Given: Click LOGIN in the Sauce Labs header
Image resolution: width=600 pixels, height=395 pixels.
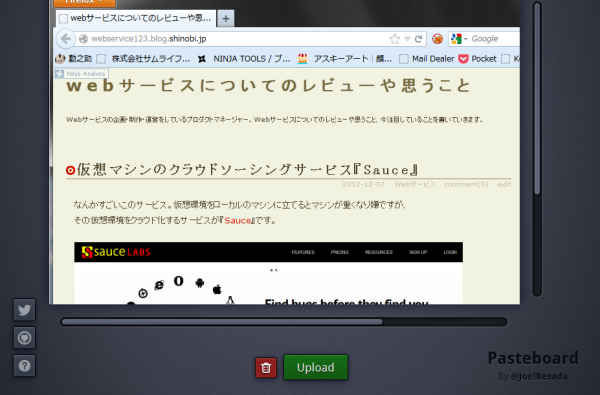Looking at the screenshot, I should tap(450, 252).
